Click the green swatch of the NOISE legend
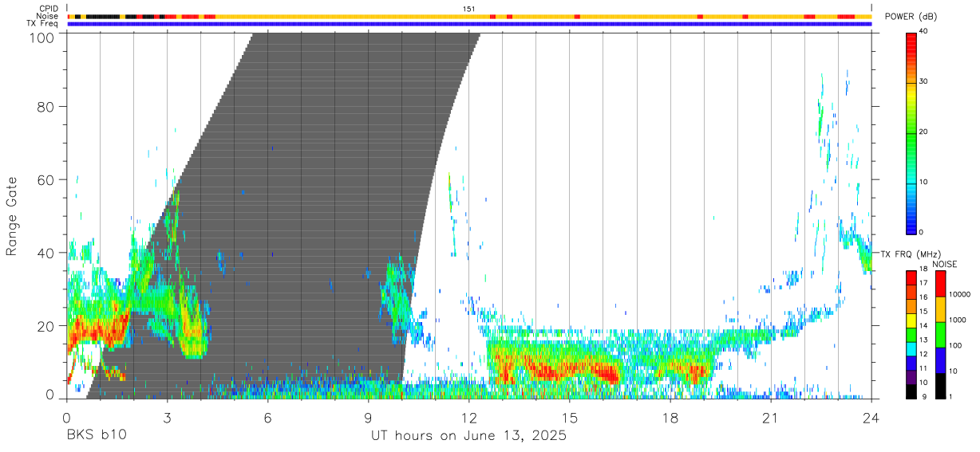 [x=941, y=335]
